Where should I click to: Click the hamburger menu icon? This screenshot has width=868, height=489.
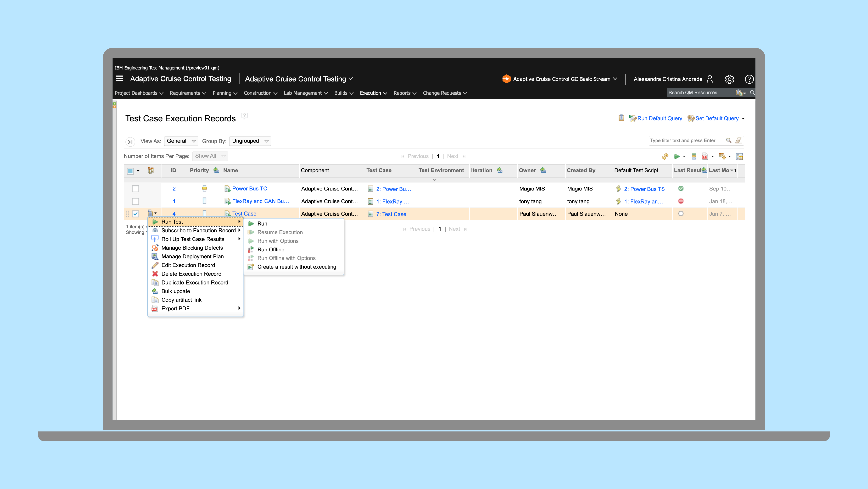point(119,78)
